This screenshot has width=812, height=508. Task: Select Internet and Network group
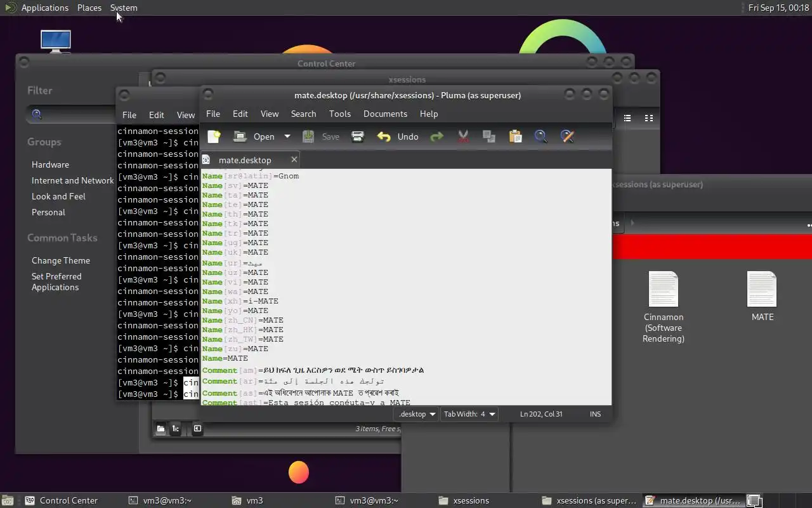point(72,180)
